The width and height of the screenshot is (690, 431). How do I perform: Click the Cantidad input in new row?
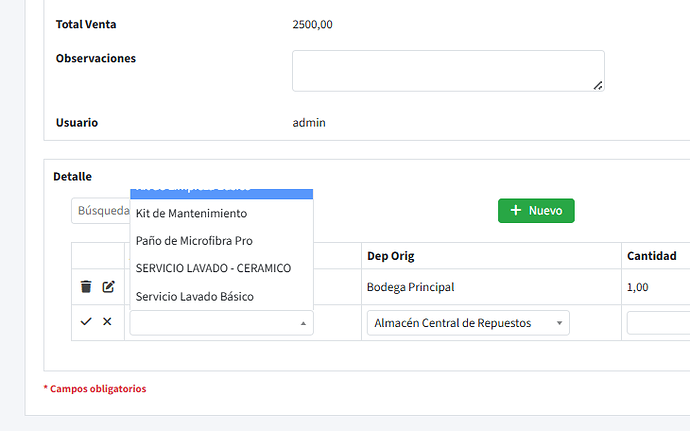point(658,323)
